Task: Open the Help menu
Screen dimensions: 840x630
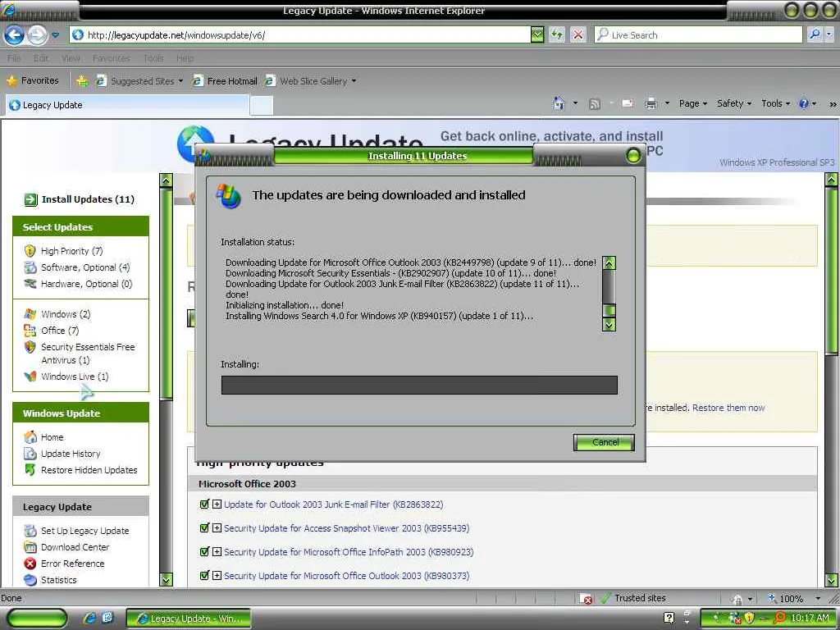Action: click(x=185, y=58)
